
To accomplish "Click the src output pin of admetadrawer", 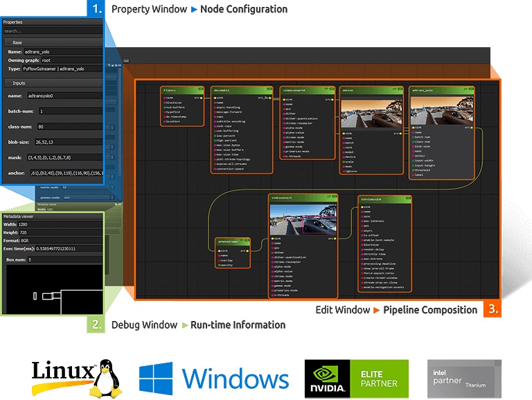I will point(247,251).
